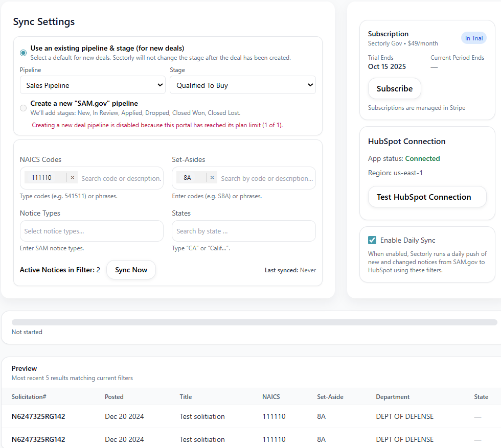Remove the 8A set-aside chip
Viewport: 501px width, 448px height.
pos(212,178)
